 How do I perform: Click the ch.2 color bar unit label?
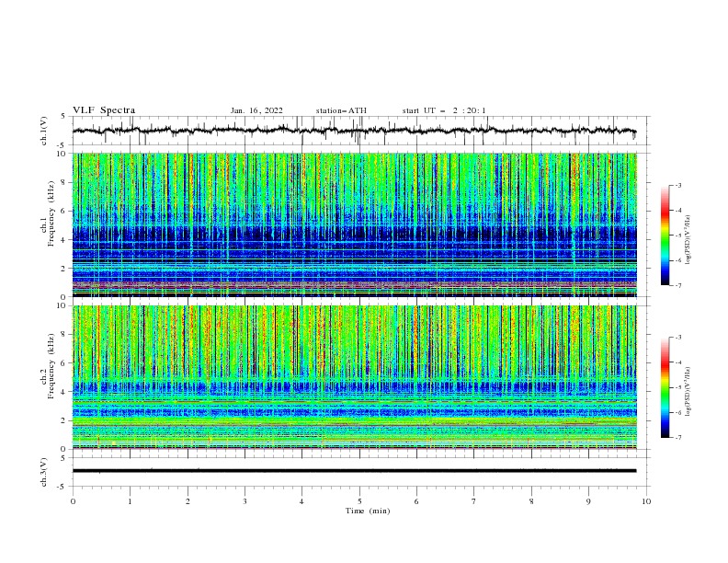[688, 391]
